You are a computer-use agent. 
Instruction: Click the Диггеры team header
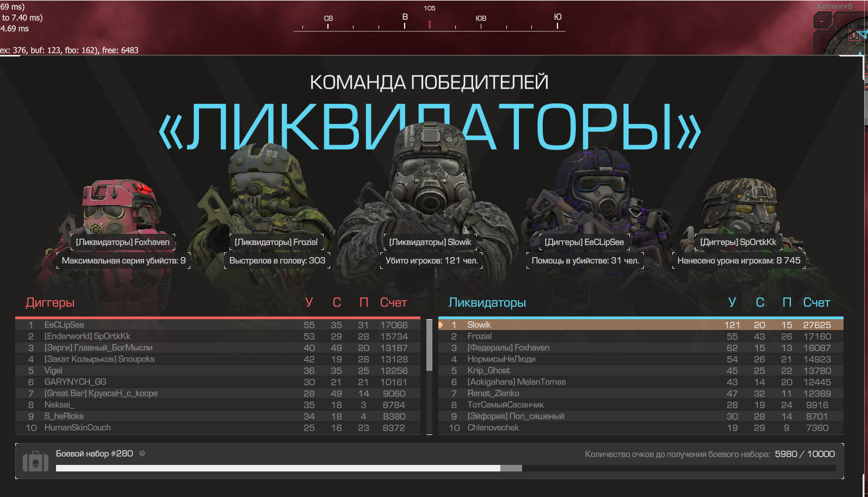point(50,302)
